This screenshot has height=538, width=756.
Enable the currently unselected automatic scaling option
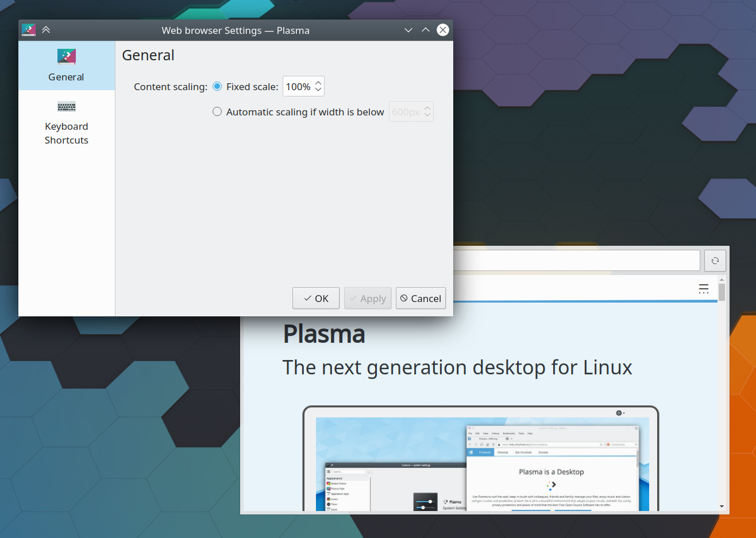(x=217, y=111)
